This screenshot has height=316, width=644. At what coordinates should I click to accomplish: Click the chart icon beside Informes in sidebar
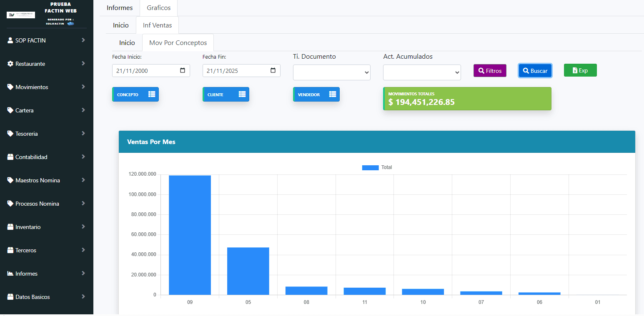10,274
